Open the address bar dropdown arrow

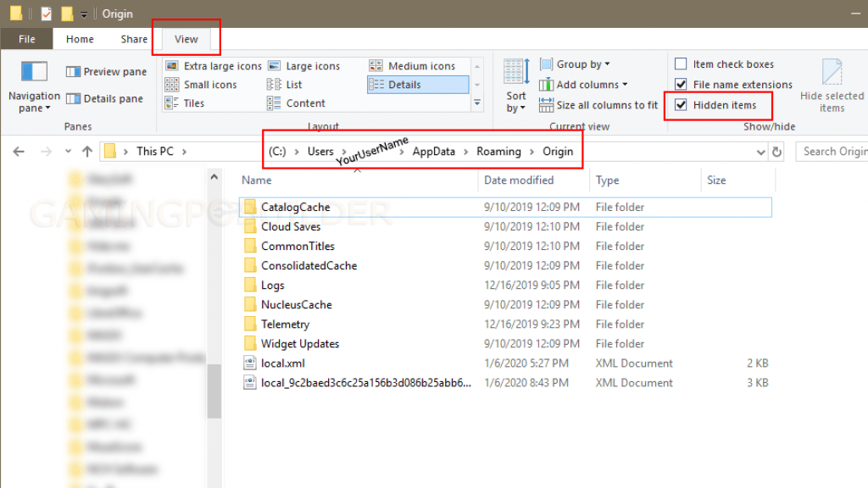click(760, 151)
